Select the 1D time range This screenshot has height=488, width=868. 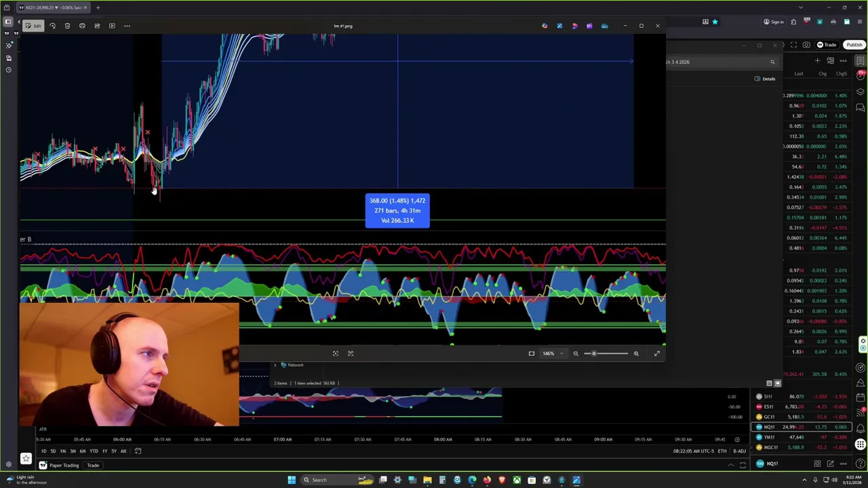click(x=44, y=451)
